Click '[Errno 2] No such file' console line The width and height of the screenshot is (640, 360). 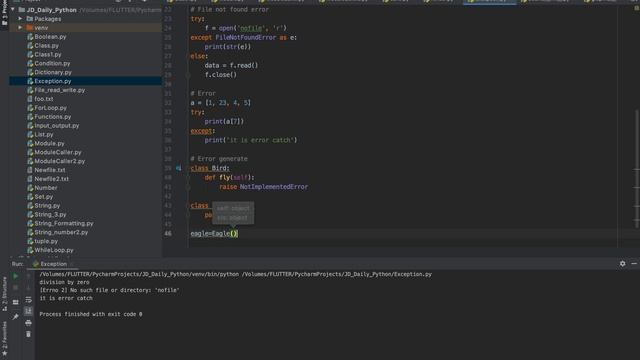pos(109,290)
